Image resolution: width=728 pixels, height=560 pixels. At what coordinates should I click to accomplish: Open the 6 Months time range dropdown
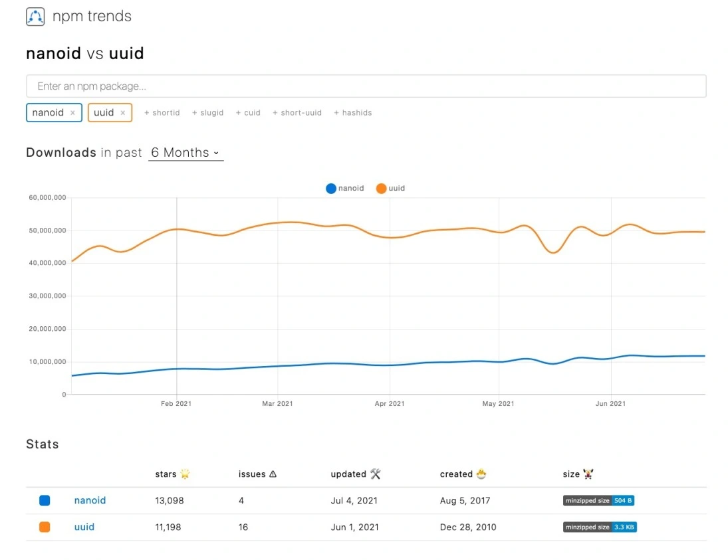point(185,153)
